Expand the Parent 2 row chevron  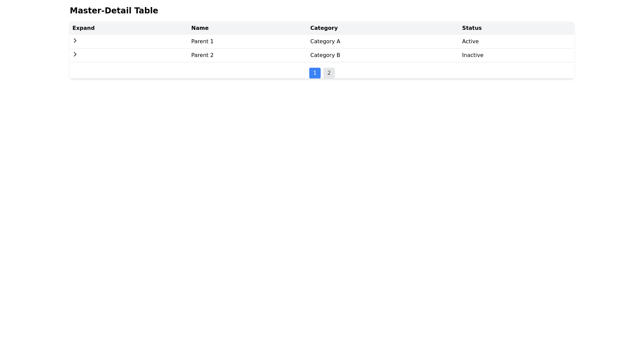click(x=75, y=54)
